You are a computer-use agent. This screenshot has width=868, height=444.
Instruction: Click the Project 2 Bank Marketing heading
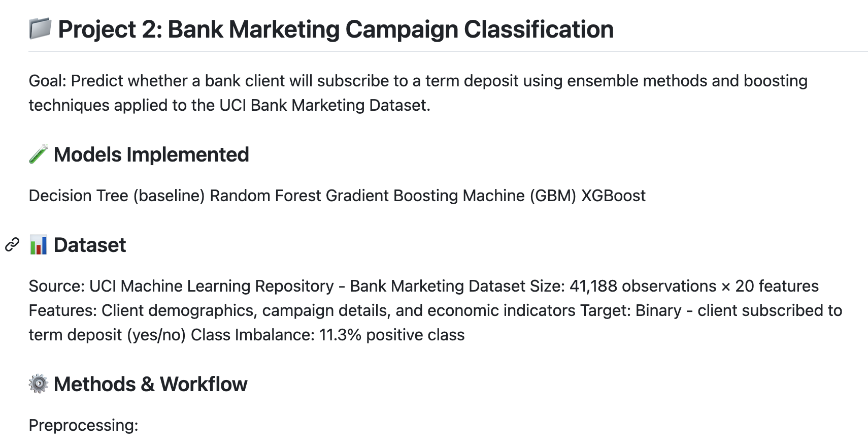coord(336,29)
